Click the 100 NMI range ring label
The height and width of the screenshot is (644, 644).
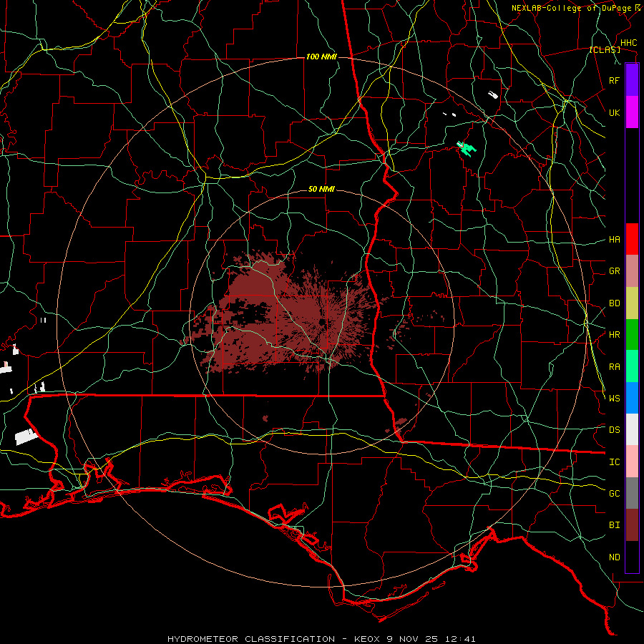(321, 57)
